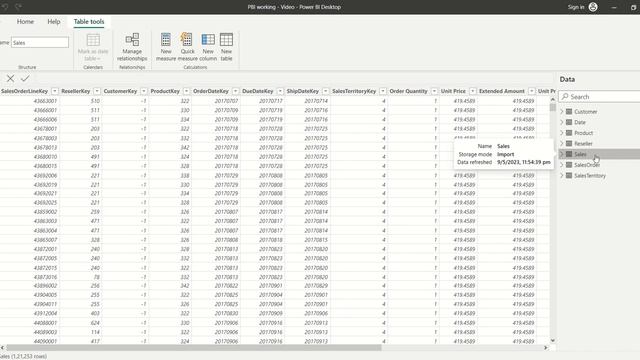Open CustomerKey column filter dropdown
This screenshot has height=360, width=640.
click(x=144, y=91)
